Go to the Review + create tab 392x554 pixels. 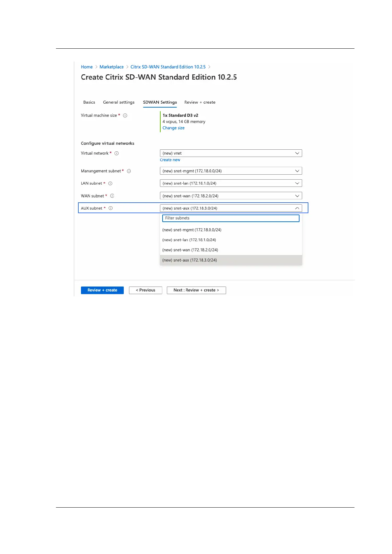200,102
